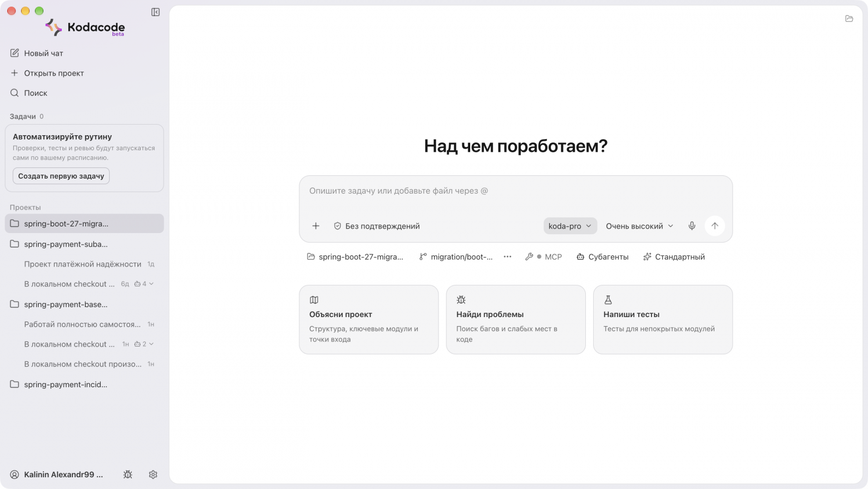Select the spring-payment-incid... project folder

[x=85, y=384]
